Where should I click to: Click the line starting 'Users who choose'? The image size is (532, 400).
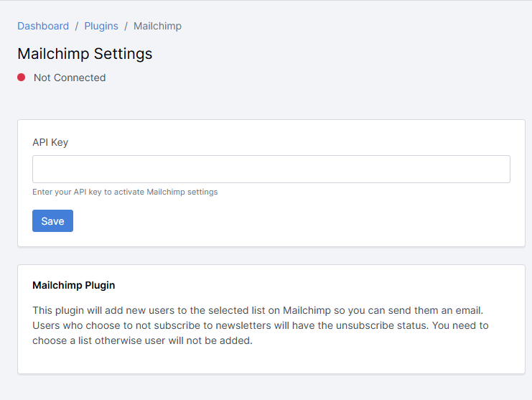click(260, 325)
